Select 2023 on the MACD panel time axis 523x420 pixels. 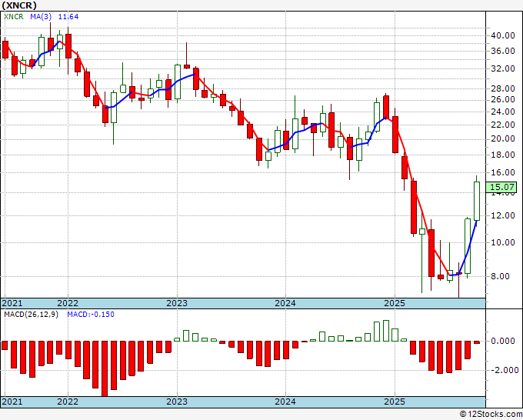click(x=177, y=402)
